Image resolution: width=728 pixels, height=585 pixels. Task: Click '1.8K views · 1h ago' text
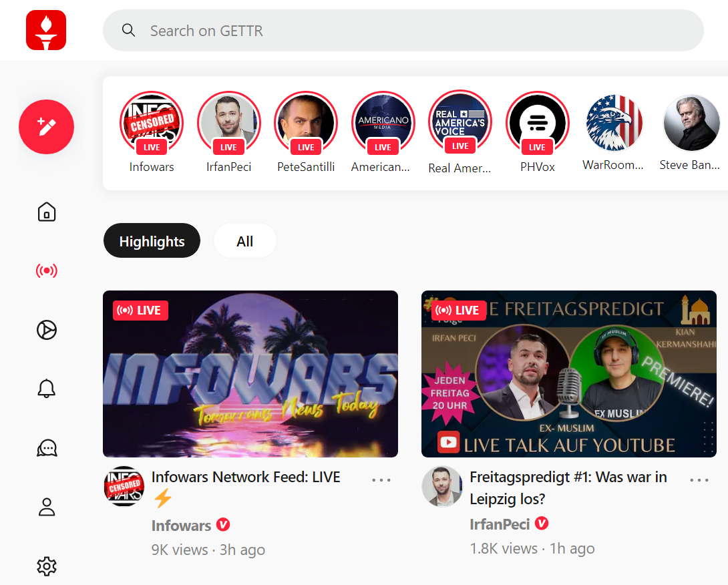point(532,548)
